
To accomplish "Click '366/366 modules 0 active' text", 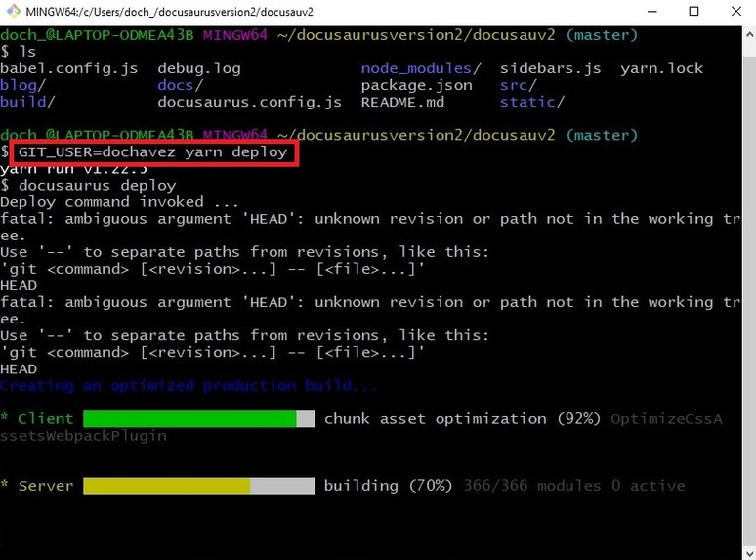I will pos(573,486).
